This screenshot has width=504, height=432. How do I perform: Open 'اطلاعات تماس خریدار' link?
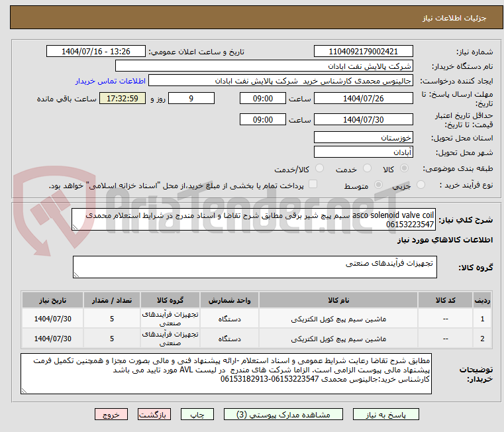click(107, 80)
